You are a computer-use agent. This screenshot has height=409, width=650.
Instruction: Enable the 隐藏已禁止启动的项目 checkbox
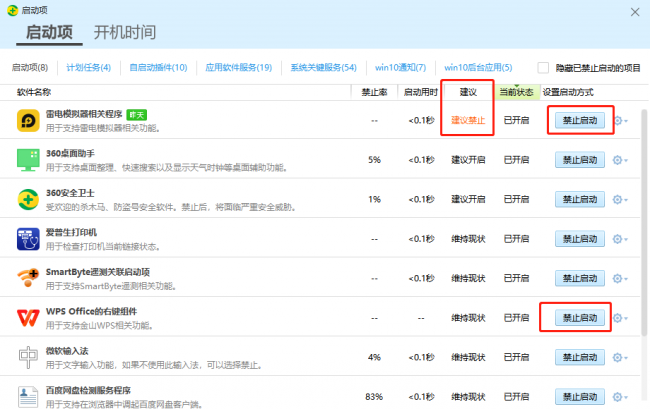[543, 68]
